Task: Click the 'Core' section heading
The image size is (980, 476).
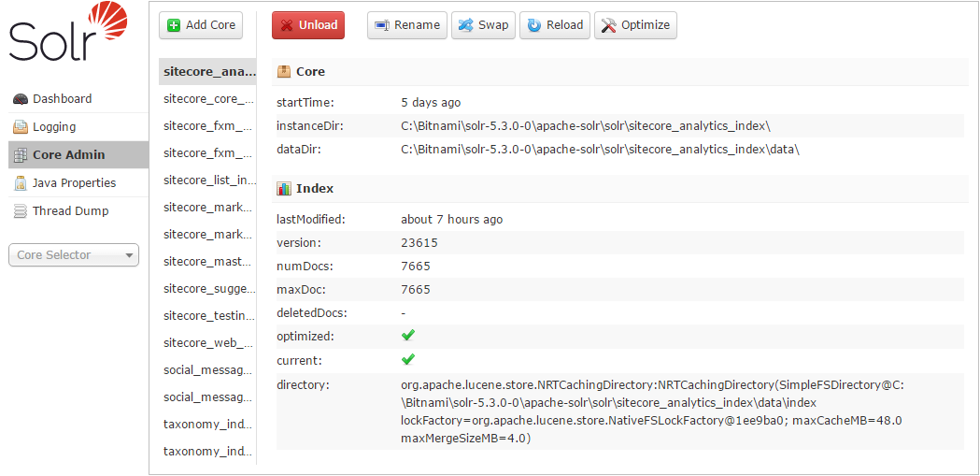Action: [310, 71]
